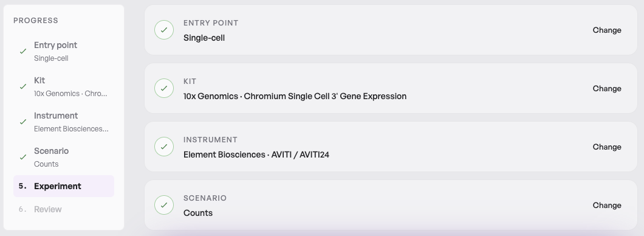The height and width of the screenshot is (236, 644).
Task: Change the Entry Point selection
Action: click(606, 30)
